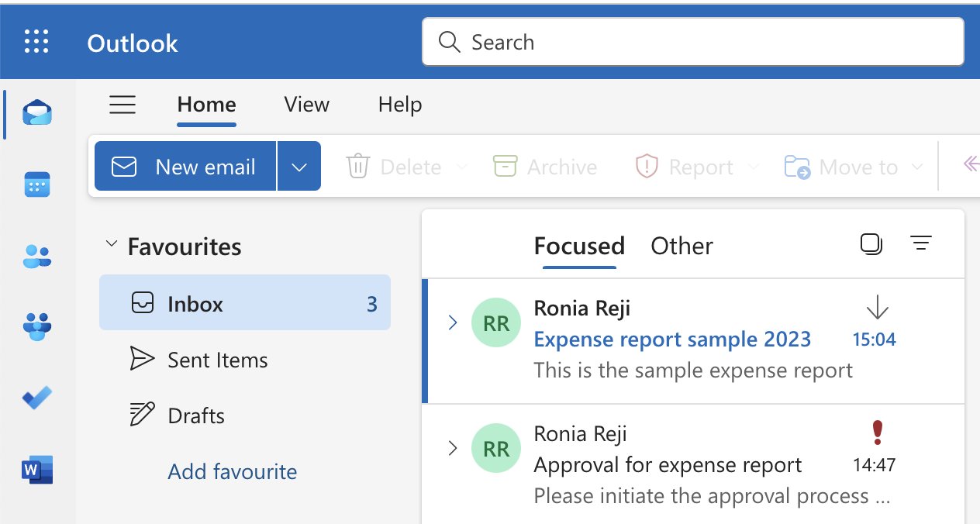Screen dimensions: 980x524
Task: Open the filter options in the message list
Action: click(x=921, y=243)
